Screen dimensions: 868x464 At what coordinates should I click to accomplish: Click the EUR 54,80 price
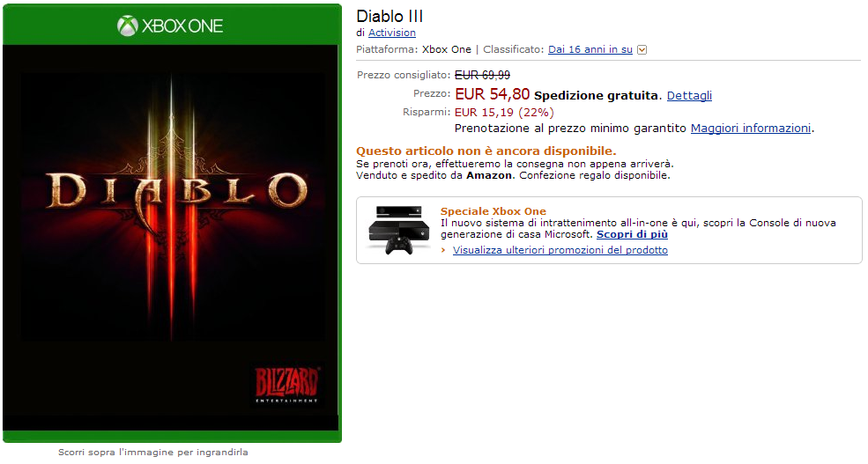492,94
